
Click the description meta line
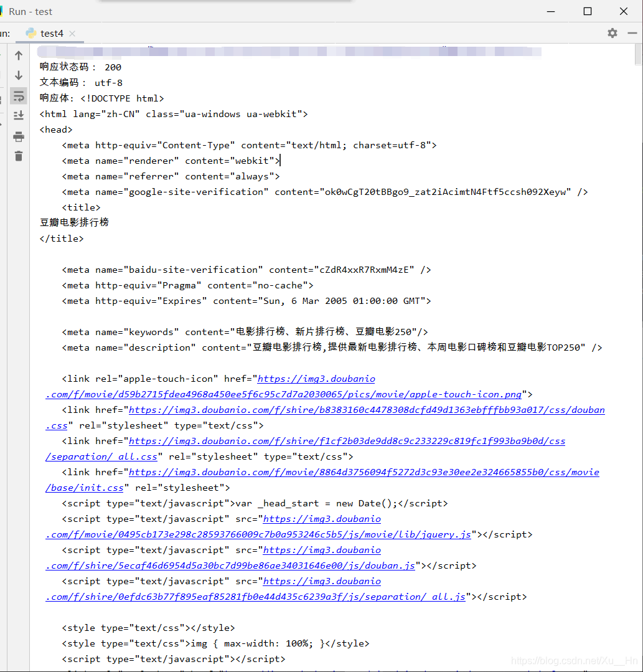pos(332,348)
